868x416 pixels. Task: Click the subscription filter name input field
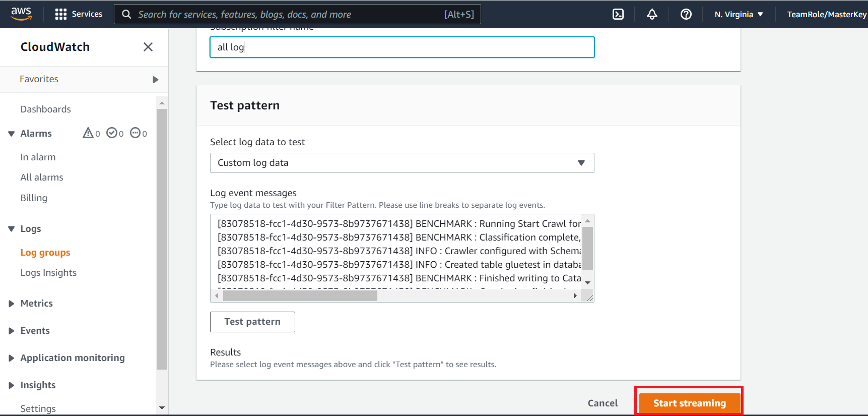tap(402, 47)
